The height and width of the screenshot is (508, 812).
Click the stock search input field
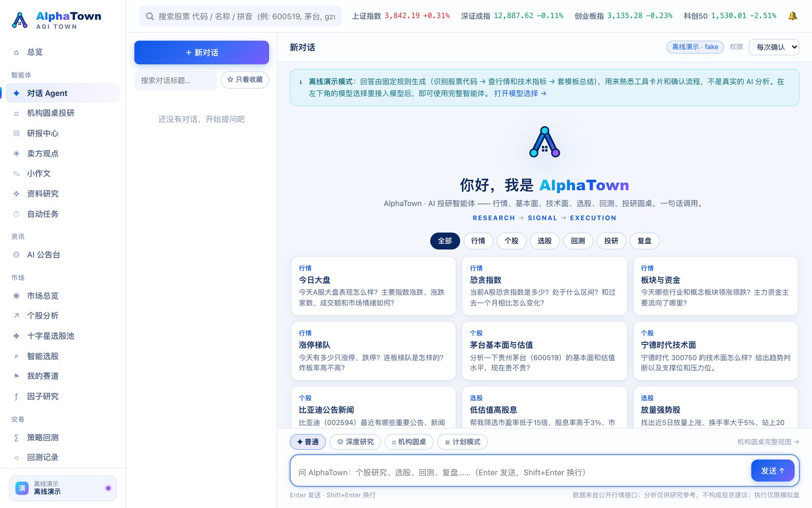click(240, 16)
